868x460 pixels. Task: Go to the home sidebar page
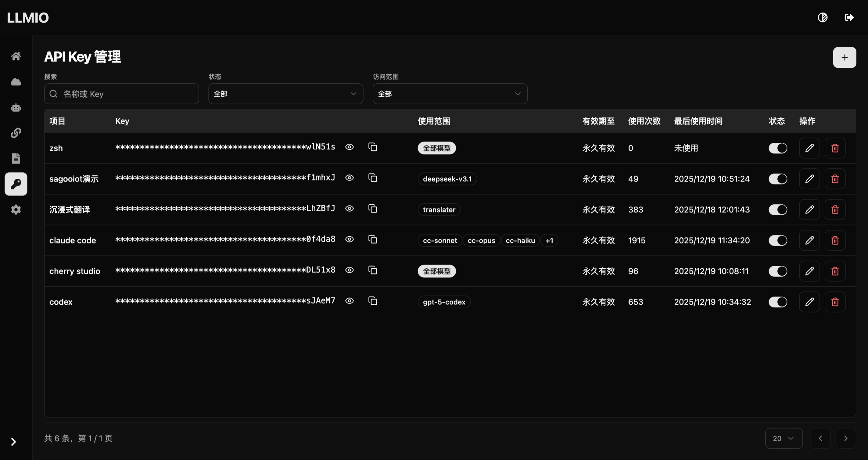point(16,56)
